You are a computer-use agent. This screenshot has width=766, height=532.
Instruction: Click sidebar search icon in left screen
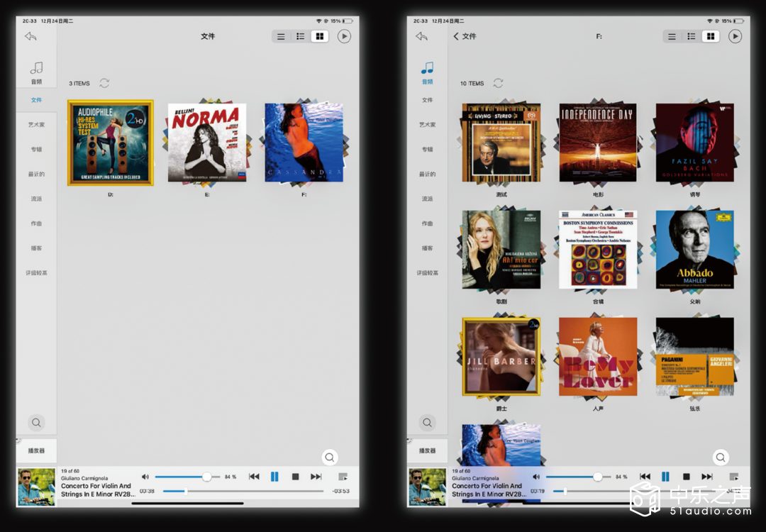click(36, 423)
